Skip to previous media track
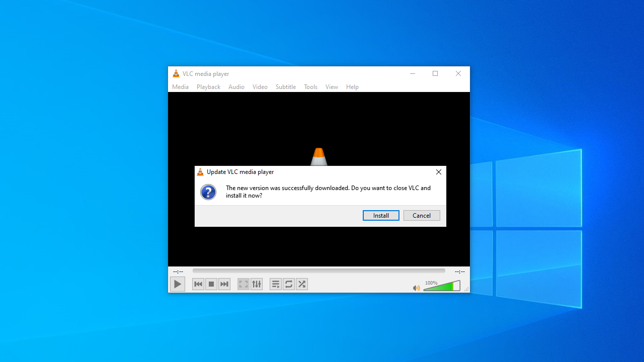This screenshot has height=362, width=644. [x=198, y=284]
